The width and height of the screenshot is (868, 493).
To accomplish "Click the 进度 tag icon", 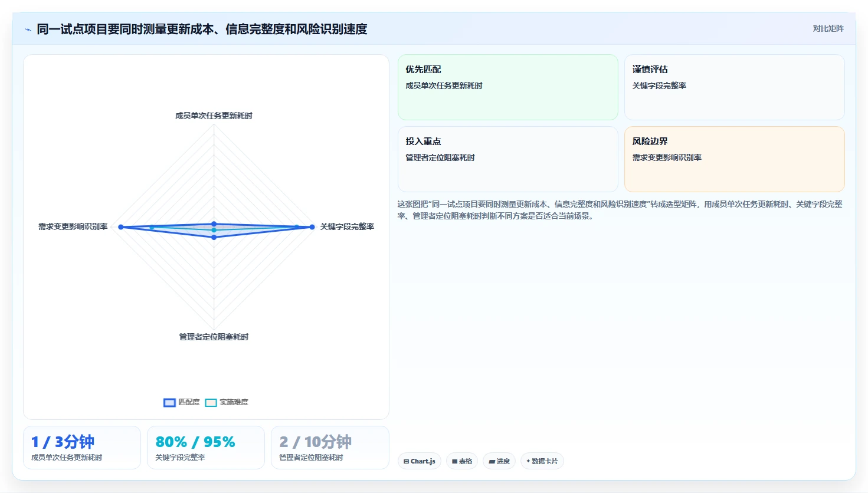I will coord(492,462).
